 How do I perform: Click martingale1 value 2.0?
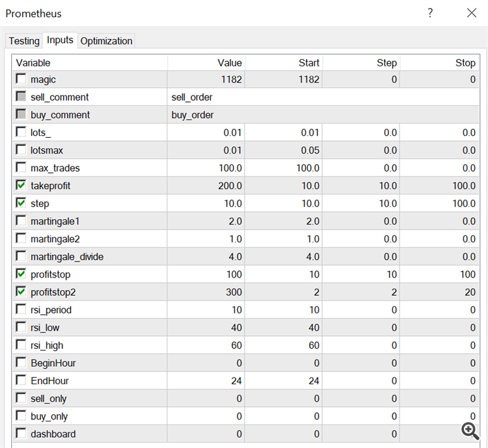pos(235,222)
